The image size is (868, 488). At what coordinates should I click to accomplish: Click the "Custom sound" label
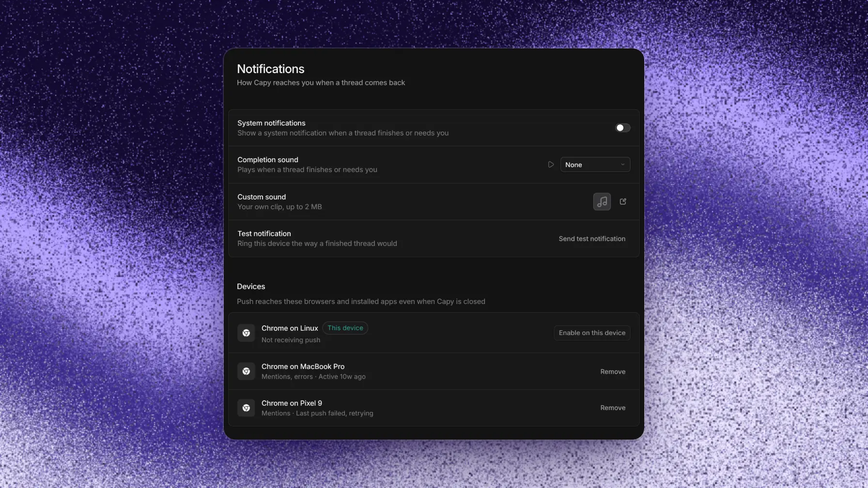(262, 197)
